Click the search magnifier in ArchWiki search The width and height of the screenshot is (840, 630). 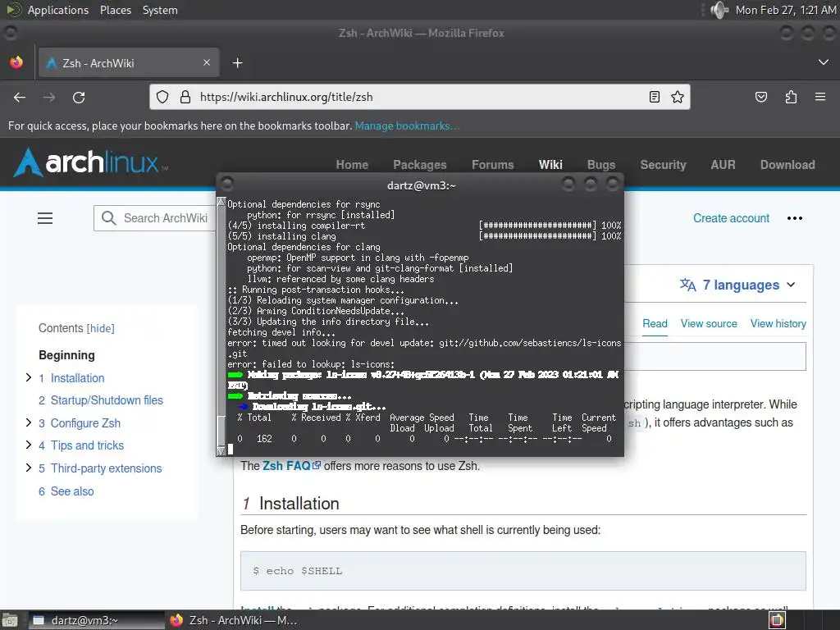(x=109, y=218)
